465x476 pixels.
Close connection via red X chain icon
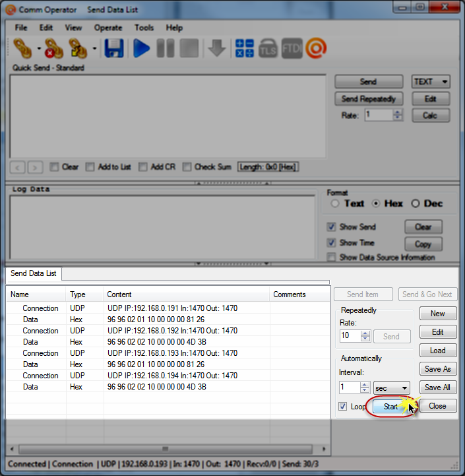(53, 49)
